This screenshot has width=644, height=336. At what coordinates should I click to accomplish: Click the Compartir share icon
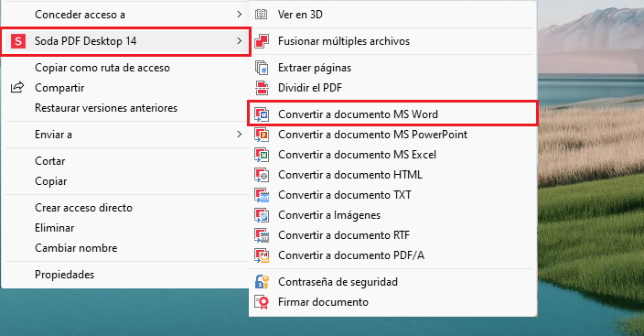(x=17, y=87)
